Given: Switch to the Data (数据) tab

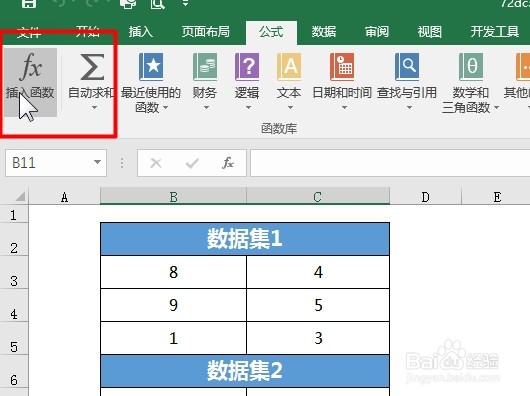Looking at the screenshot, I should [x=324, y=32].
